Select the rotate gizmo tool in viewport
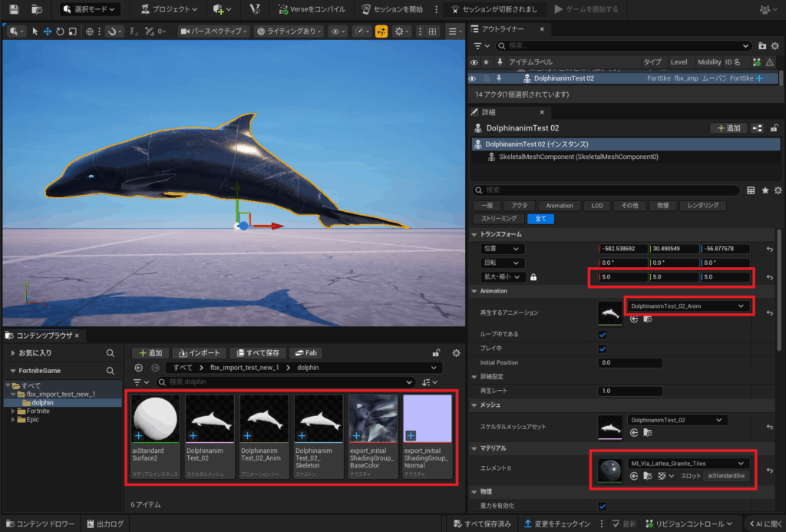 [60, 31]
